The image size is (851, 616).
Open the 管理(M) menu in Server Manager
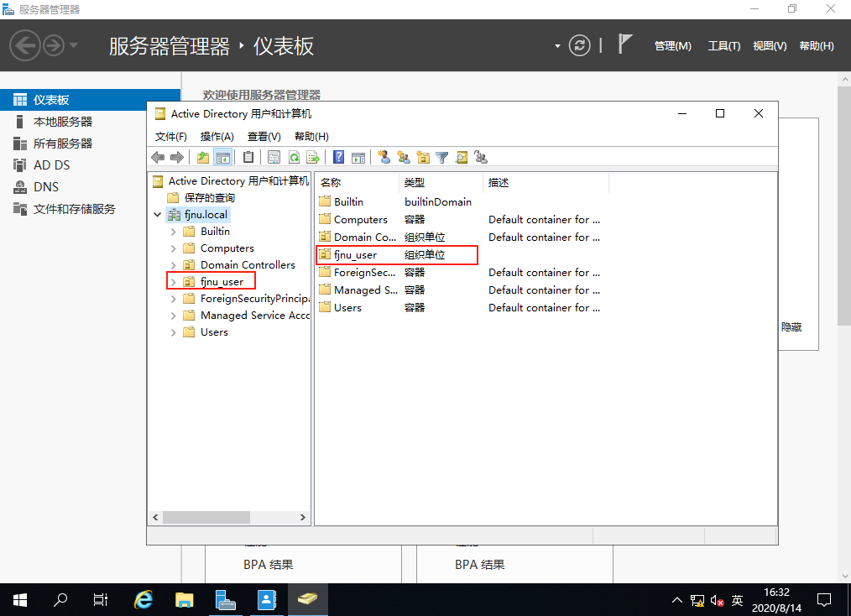coord(672,46)
